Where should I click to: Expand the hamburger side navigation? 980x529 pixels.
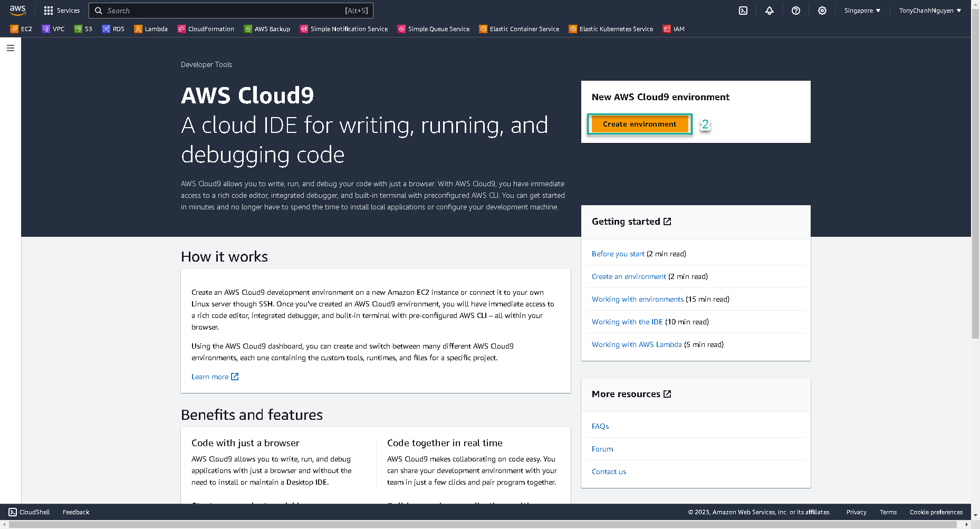(11, 48)
